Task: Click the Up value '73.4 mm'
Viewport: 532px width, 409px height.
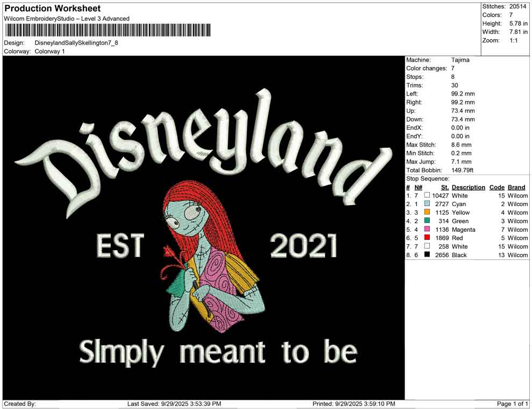Action: [463, 111]
